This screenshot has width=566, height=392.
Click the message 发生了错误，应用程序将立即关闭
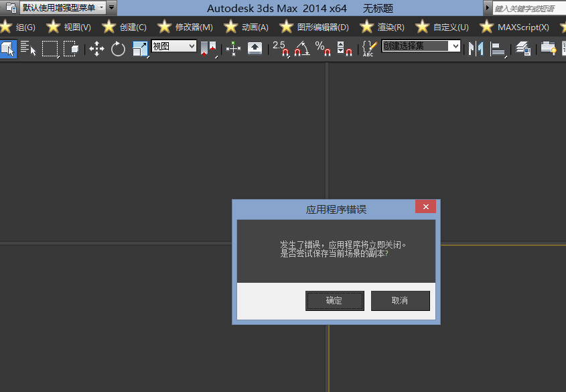click(x=343, y=245)
